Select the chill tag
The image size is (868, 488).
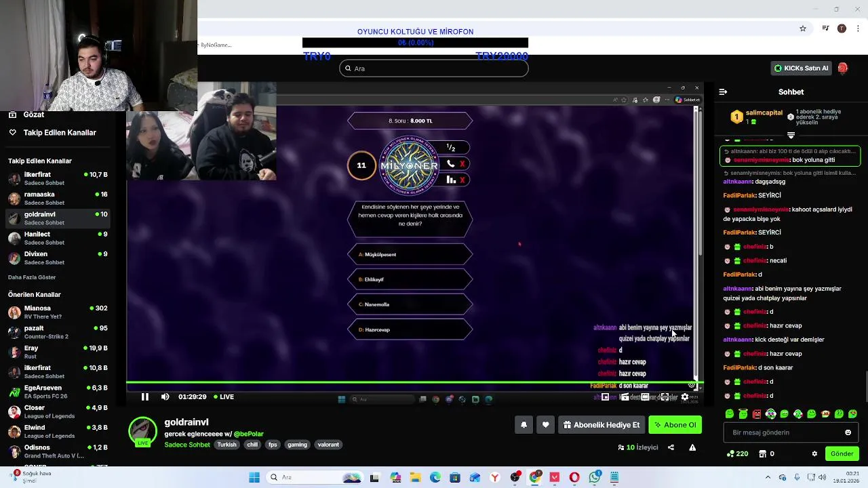pyautogui.click(x=252, y=445)
